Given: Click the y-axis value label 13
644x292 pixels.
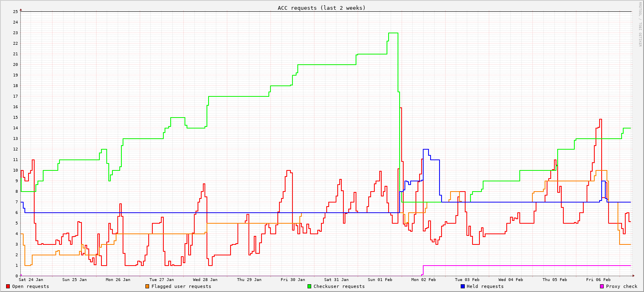Looking at the screenshot, I should pyautogui.click(x=15, y=139).
